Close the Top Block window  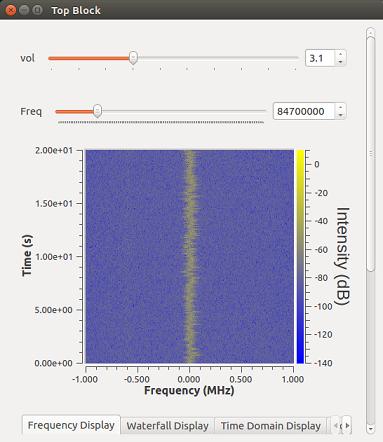pos(11,10)
